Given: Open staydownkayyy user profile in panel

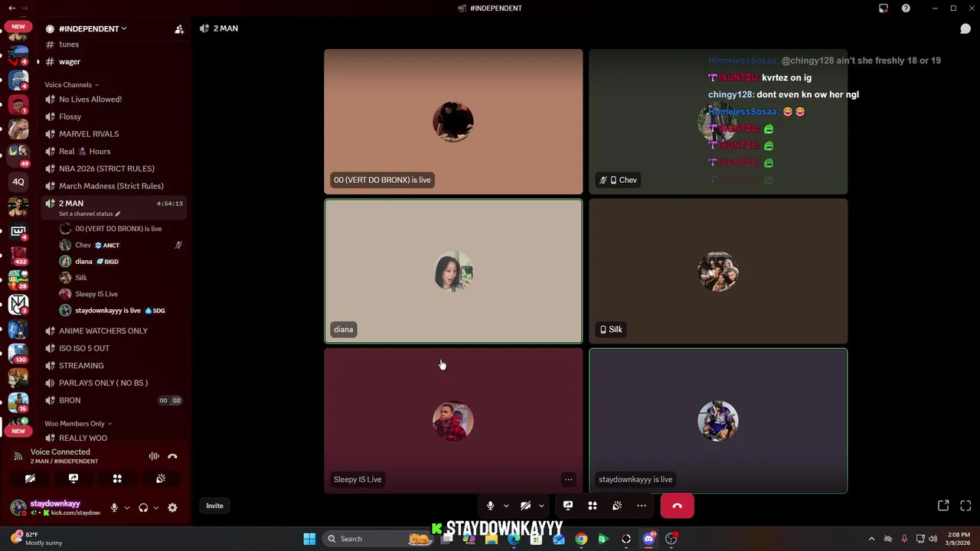Looking at the screenshot, I should click(56, 507).
